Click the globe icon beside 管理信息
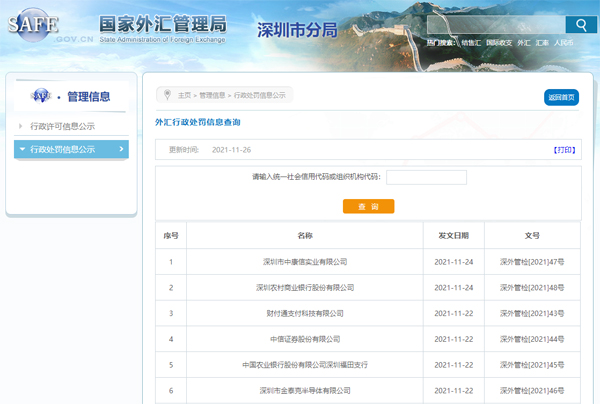Image resolution: width=600 pixels, height=404 pixels. coord(41,96)
